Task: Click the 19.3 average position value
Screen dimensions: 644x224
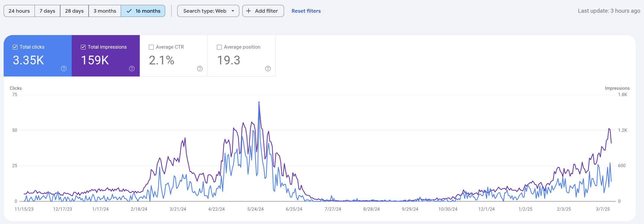Action: pyautogui.click(x=229, y=60)
